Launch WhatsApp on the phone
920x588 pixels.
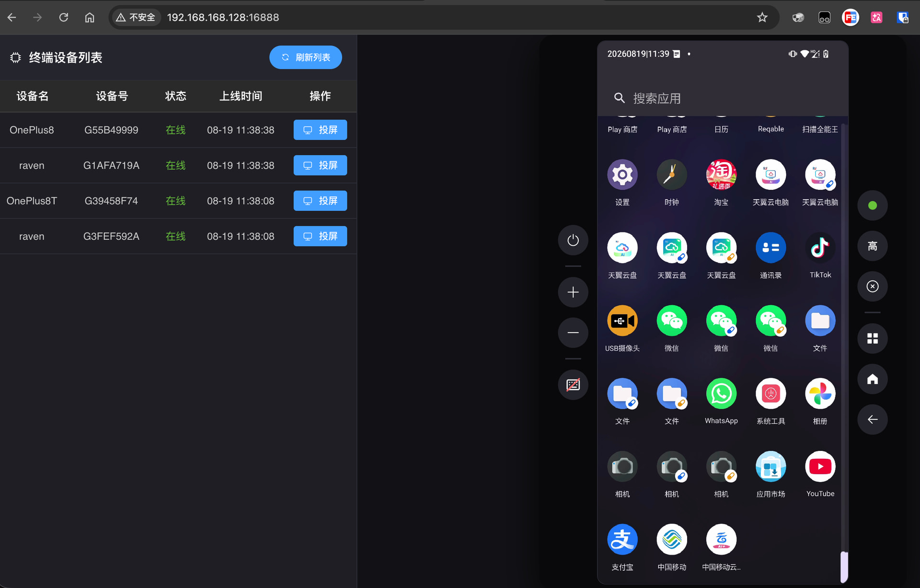click(721, 393)
